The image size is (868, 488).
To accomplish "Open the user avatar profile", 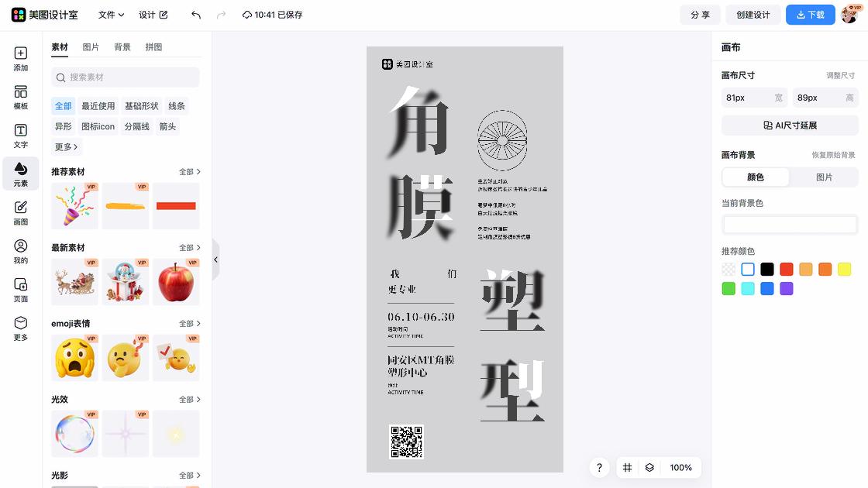I will pos(849,15).
